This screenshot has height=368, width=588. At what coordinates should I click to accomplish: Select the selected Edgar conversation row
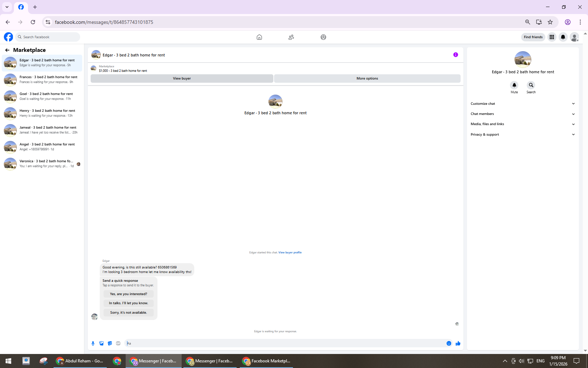[42, 63]
